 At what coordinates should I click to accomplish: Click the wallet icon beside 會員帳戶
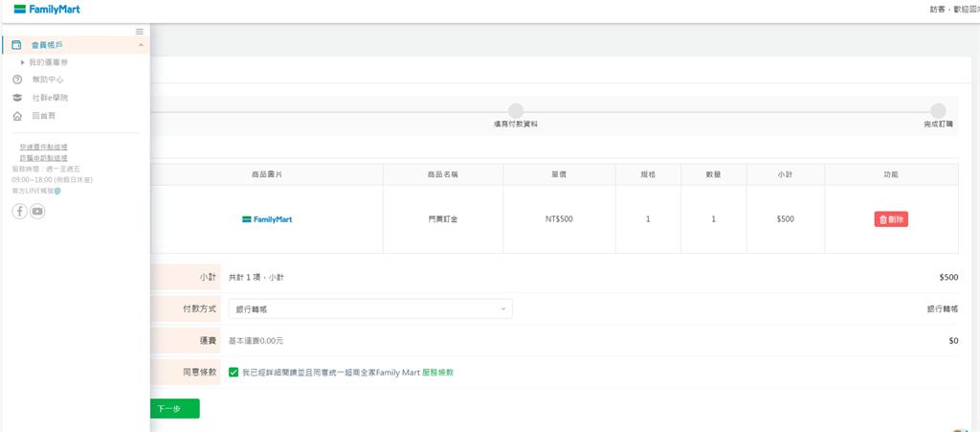[x=17, y=45]
